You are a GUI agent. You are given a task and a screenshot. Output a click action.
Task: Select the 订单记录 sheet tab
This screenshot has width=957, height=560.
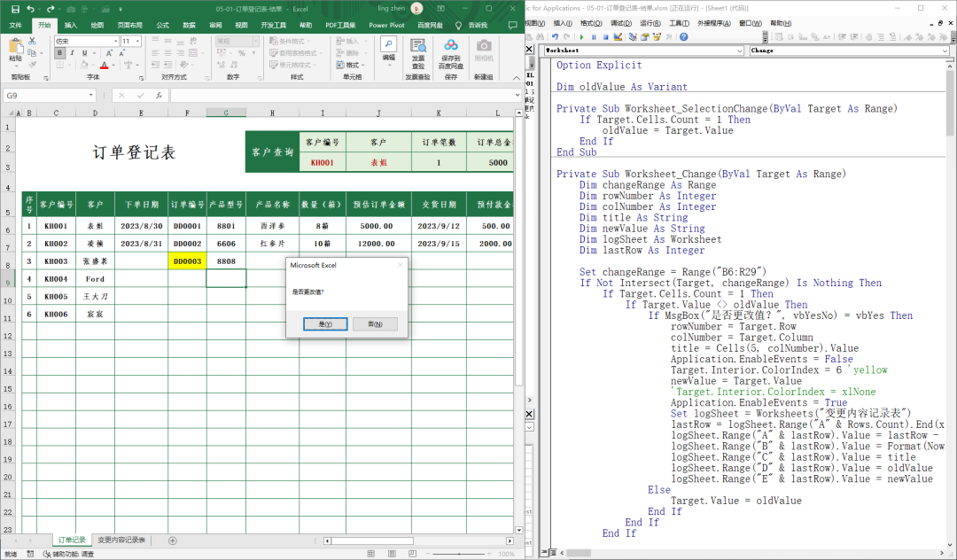(x=72, y=540)
